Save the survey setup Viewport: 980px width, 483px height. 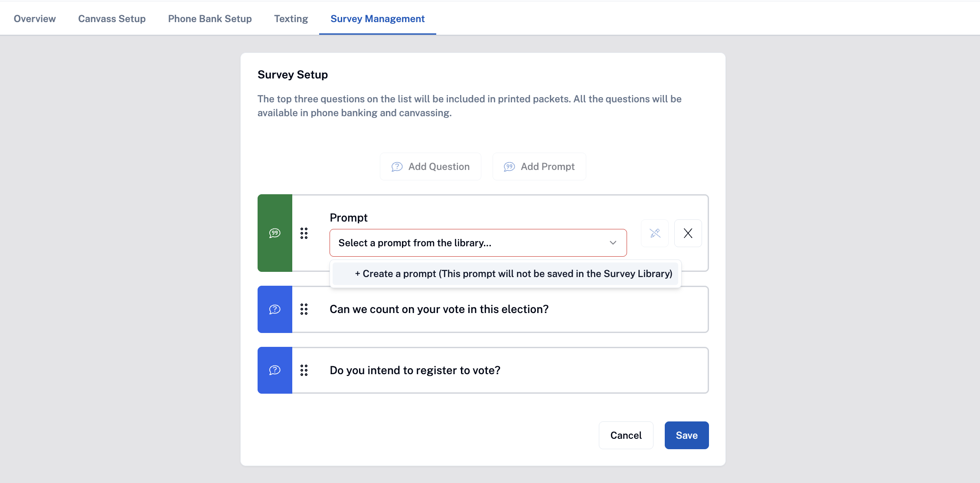(x=687, y=435)
